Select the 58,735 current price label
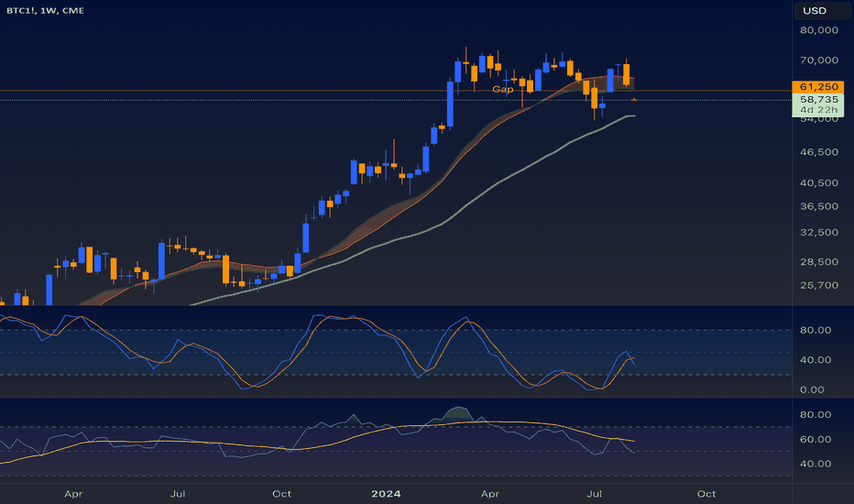Viewport: 854px width, 504px height. point(818,99)
